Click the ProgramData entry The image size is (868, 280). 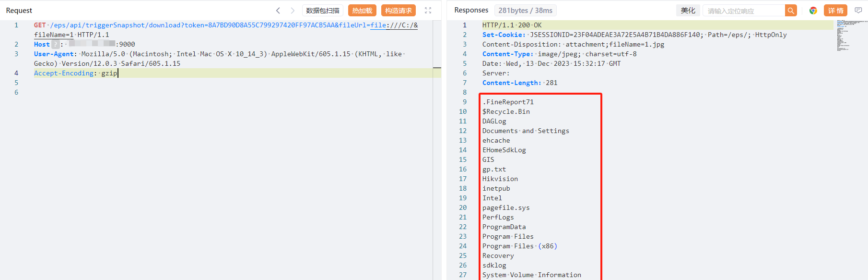pos(504,227)
